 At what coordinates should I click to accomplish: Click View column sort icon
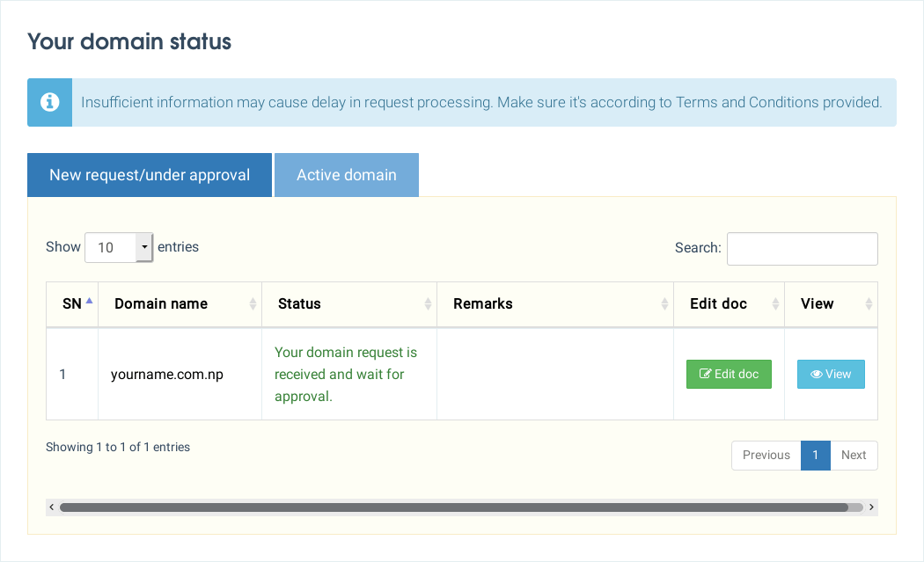click(x=869, y=304)
